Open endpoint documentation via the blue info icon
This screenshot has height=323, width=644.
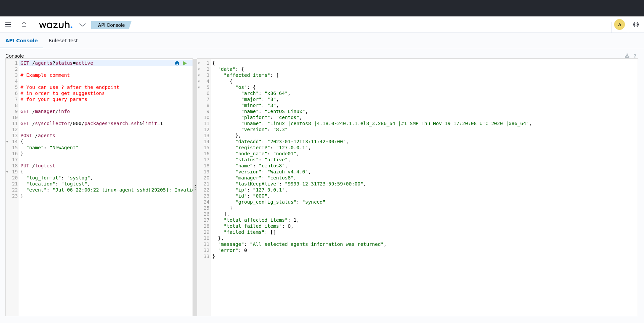point(177,63)
